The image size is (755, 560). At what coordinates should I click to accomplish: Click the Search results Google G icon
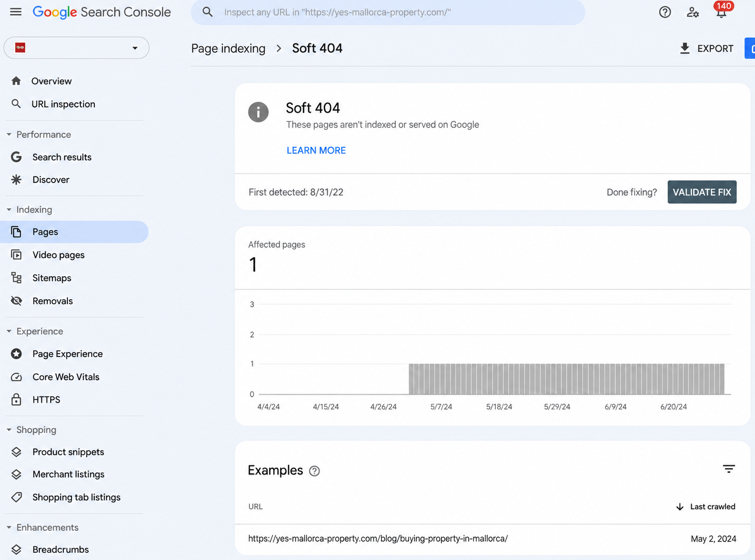click(x=16, y=157)
